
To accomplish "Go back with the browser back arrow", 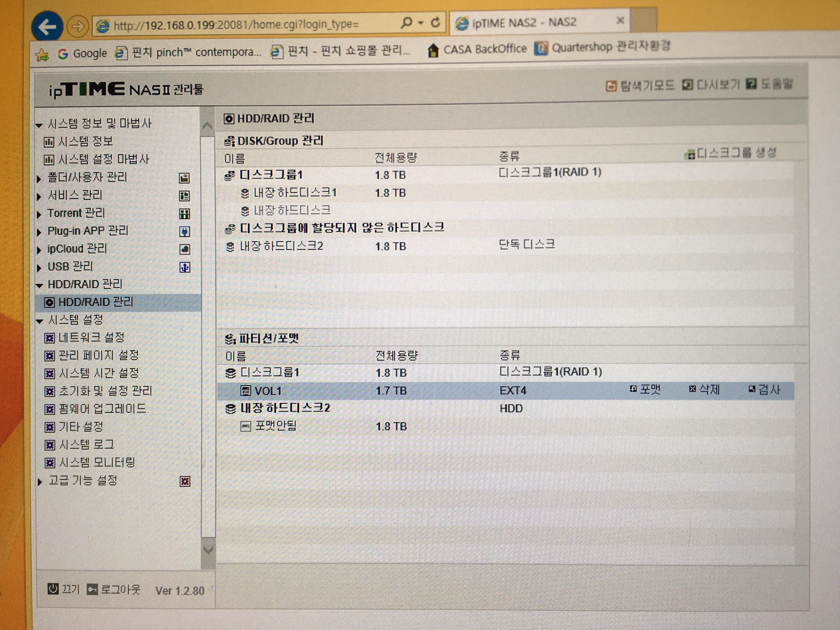I will click(47, 26).
